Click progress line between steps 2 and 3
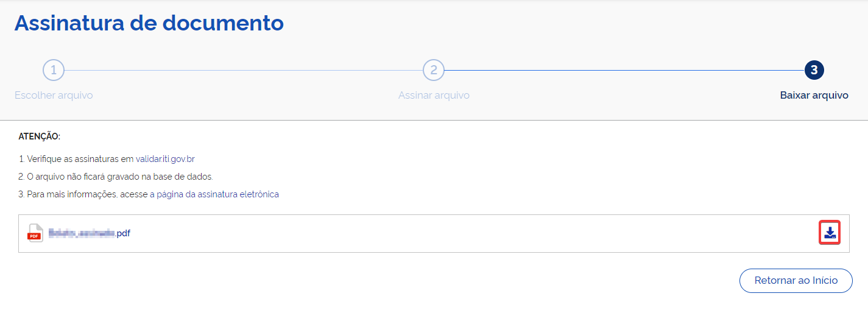 (x=624, y=70)
